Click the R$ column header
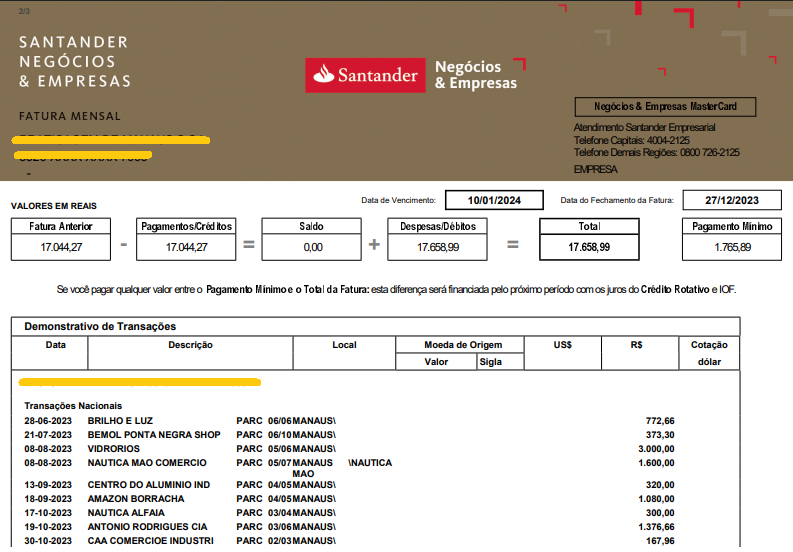The height and width of the screenshot is (552, 793). click(636, 345)
